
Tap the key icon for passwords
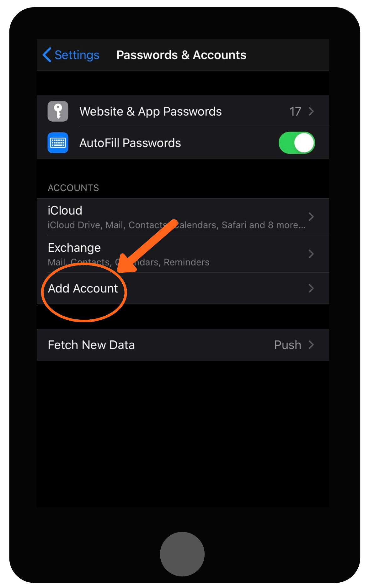click(58, 111)
